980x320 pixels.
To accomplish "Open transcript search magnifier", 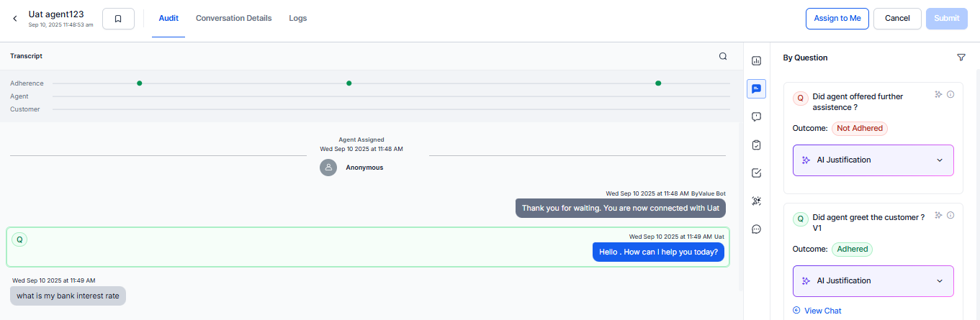I will click(x=723, y=56).
